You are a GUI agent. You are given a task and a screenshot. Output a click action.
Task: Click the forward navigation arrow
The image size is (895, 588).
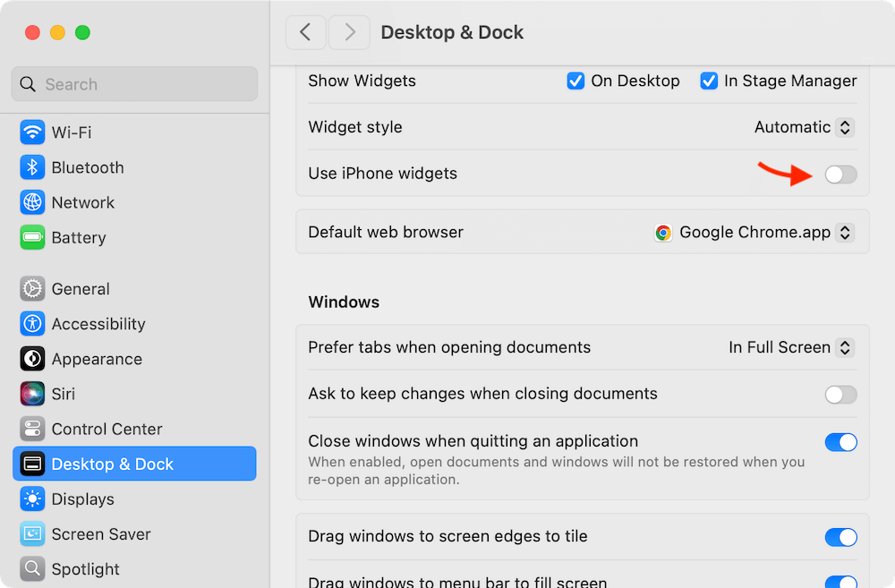click(x=349, y=32)
